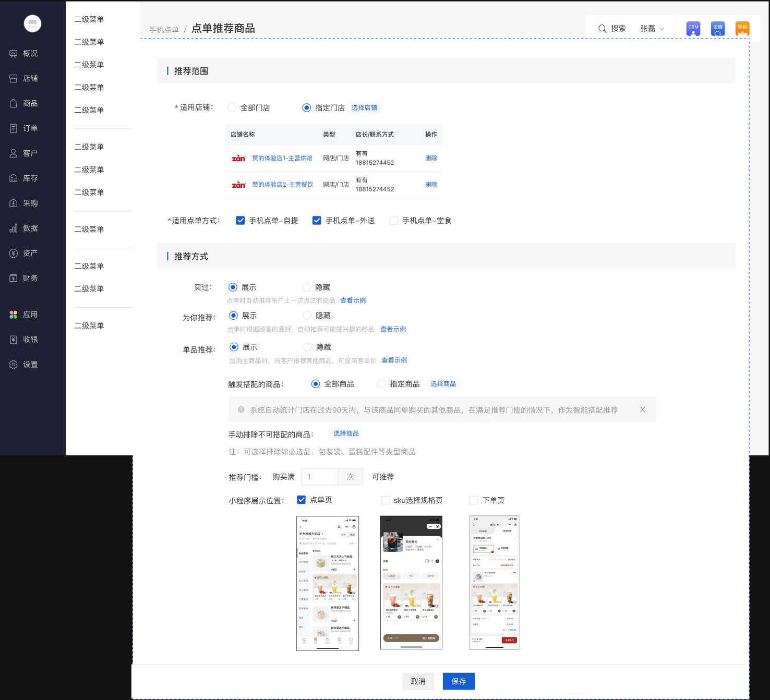The height and width of the screenshot is (700, 770).
Task: Click the 购买满 threshold input field
Action: click(320, 477)
